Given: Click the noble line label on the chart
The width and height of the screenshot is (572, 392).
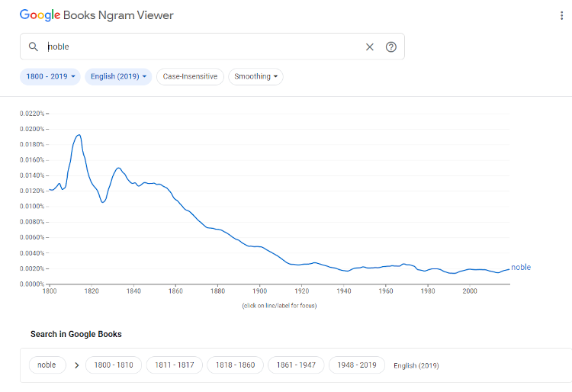Looking at the screenshot, I should click(x=521, y=267).
